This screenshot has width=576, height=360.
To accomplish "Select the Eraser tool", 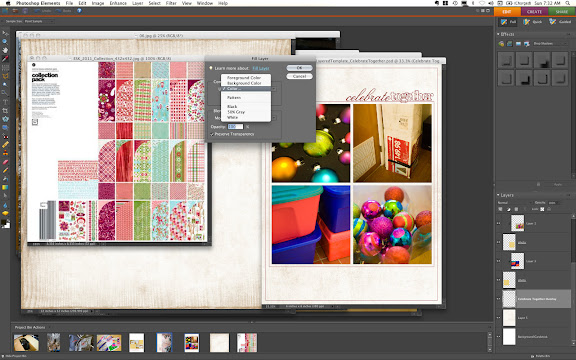I will pyautogui.click(x=6, y=162).
